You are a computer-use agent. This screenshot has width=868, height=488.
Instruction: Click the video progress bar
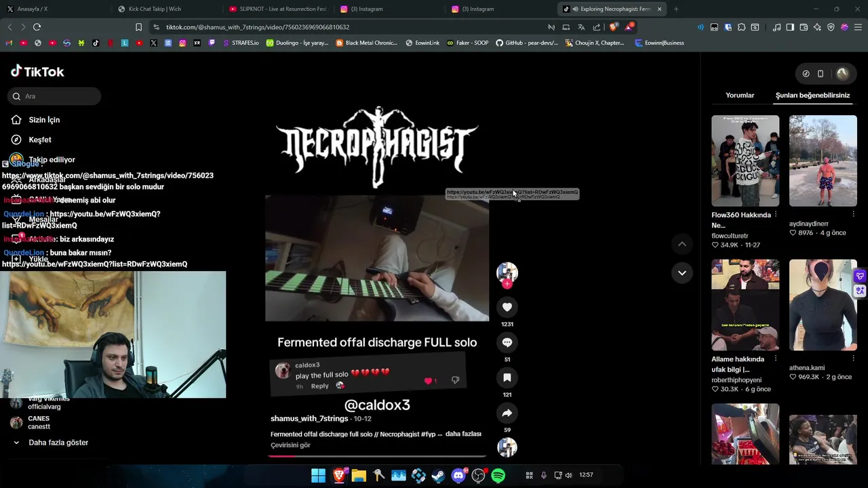377,456
